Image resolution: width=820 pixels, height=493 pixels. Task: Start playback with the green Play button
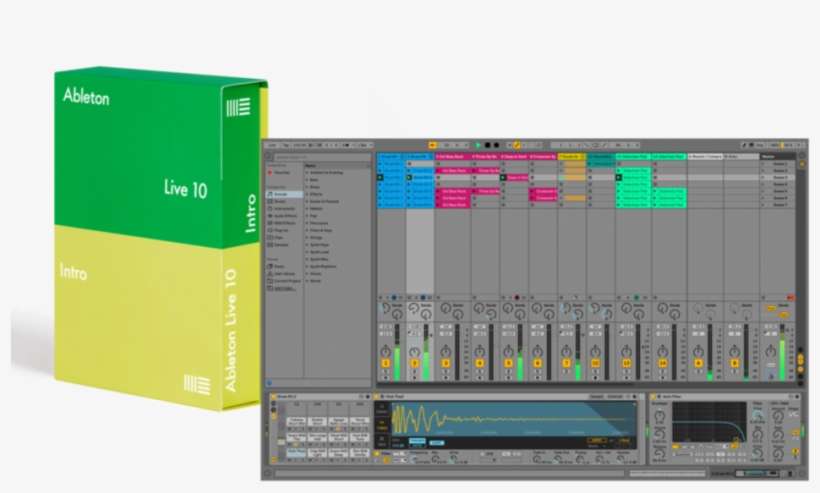(477, 145)
